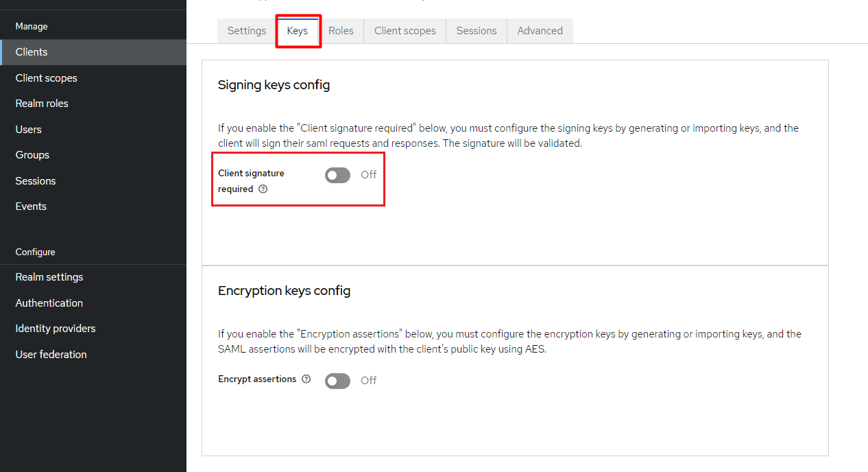
Task: Open the Roles tab
Action: pyautogui.click(x=341, y=31)
